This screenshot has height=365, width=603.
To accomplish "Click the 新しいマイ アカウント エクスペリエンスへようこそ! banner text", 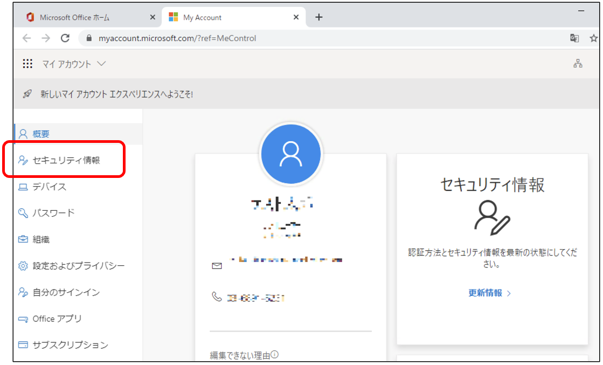I will point(117,94).
